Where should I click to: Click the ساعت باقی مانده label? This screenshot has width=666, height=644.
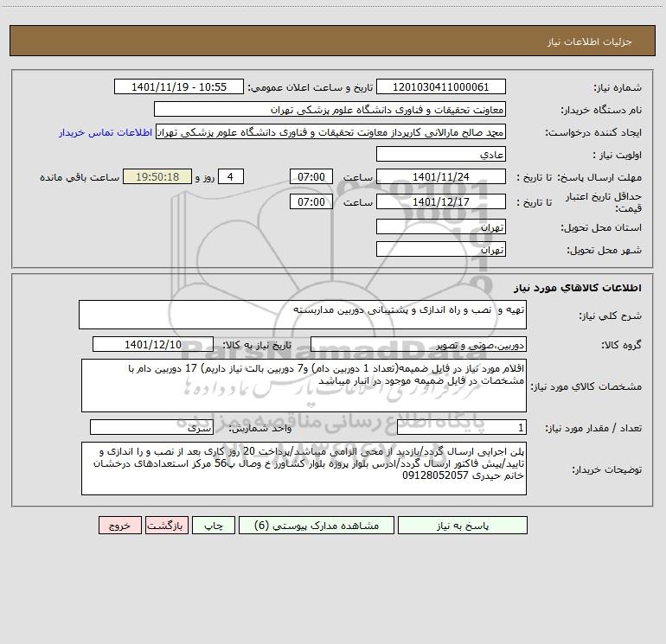80,177
